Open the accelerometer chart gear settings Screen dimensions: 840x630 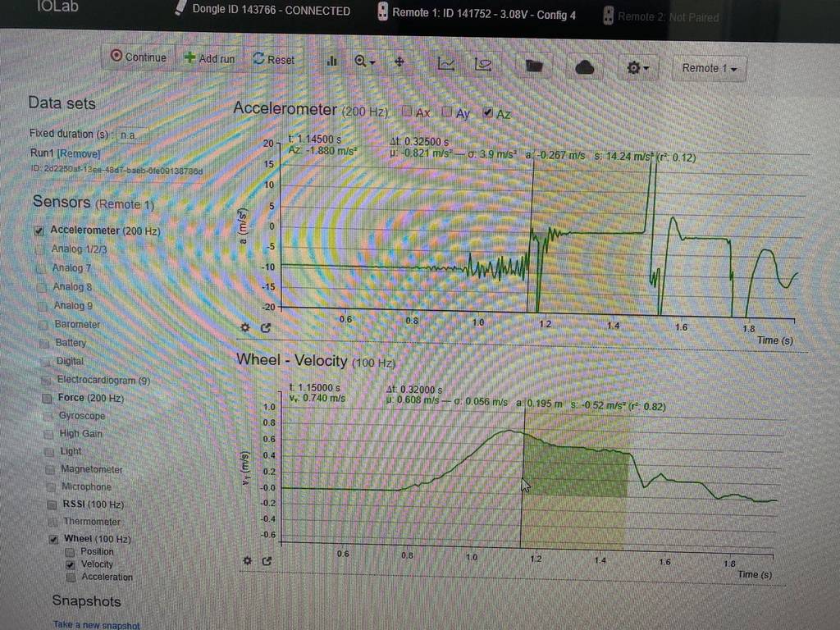pyautogui.click(x=245, y=326)
